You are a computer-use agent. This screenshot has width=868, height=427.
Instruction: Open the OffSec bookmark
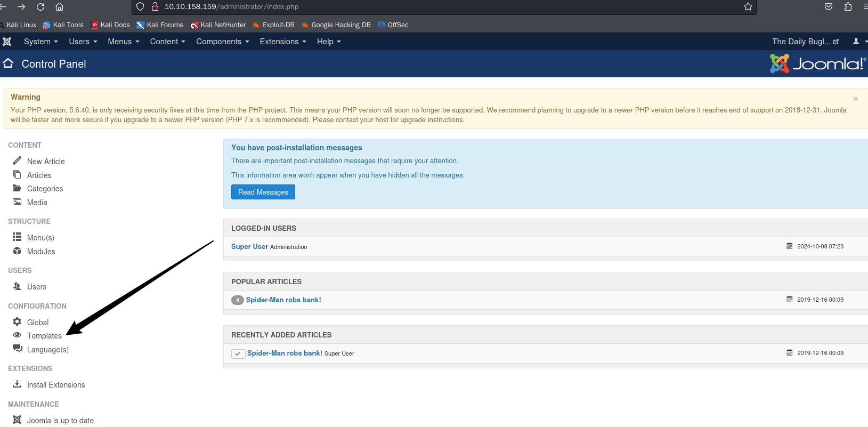coord(393,25)
